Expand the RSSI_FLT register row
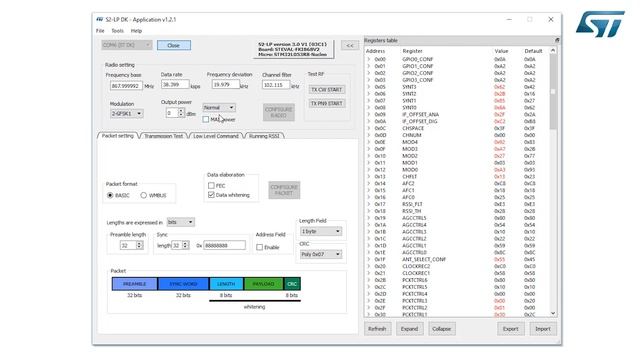640x360 pixels. click(x=368, y=204)
